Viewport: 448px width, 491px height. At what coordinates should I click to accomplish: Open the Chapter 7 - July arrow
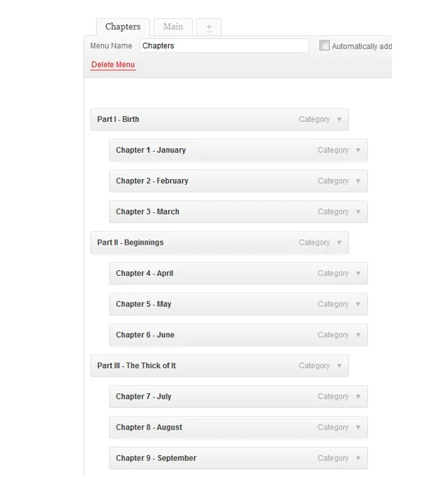tap(358, 396)
